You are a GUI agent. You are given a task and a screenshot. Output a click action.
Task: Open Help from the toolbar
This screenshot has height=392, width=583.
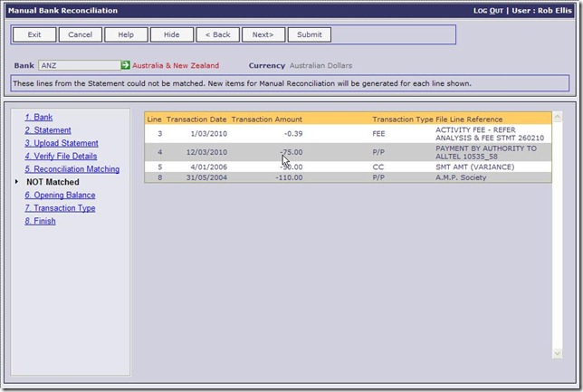click(x=126, y=35)
